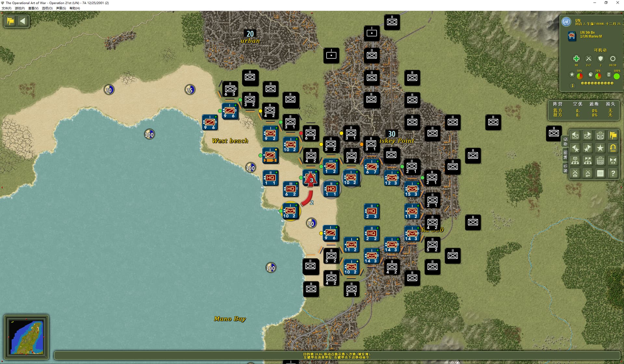
Task: Click the crossed swords over unit button
Action: tap(575, 173)
